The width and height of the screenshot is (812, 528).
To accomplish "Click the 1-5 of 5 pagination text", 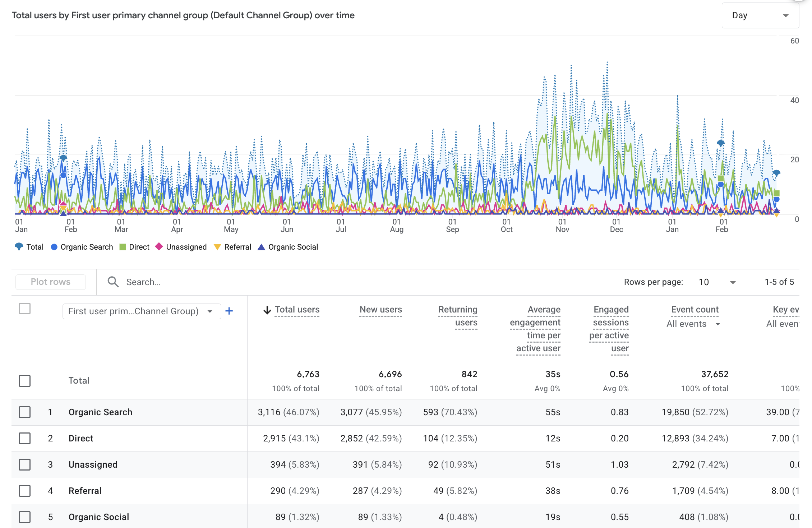I will coord(779,282).
